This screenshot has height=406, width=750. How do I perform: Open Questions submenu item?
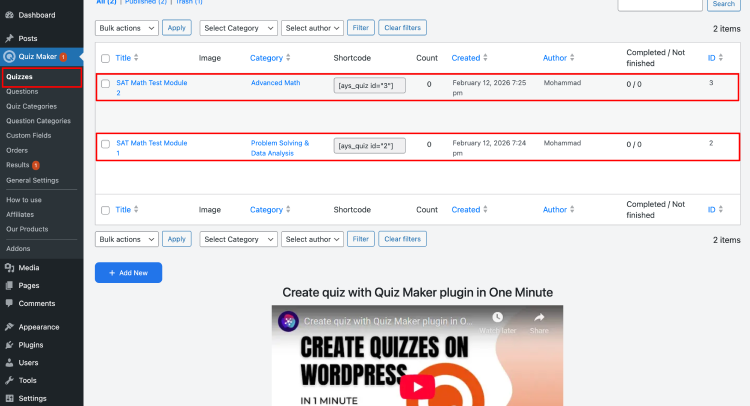22,91
